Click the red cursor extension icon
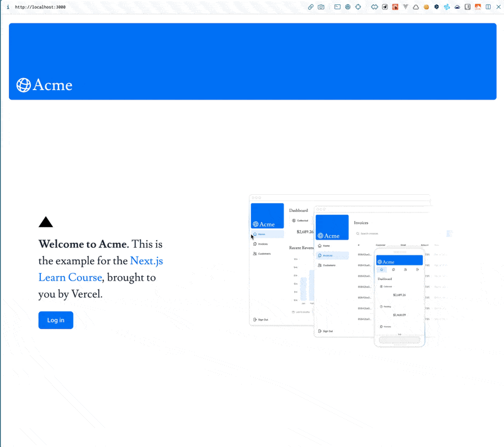 click(x=395, y=7)
